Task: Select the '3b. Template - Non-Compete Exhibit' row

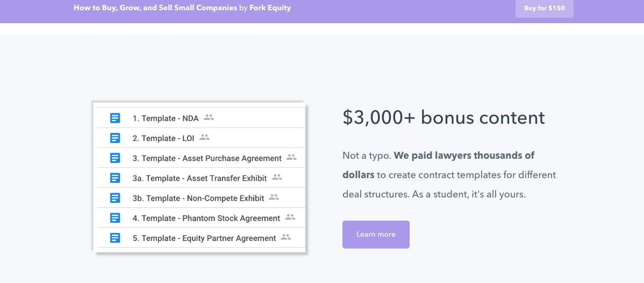Action: point(201,198)
